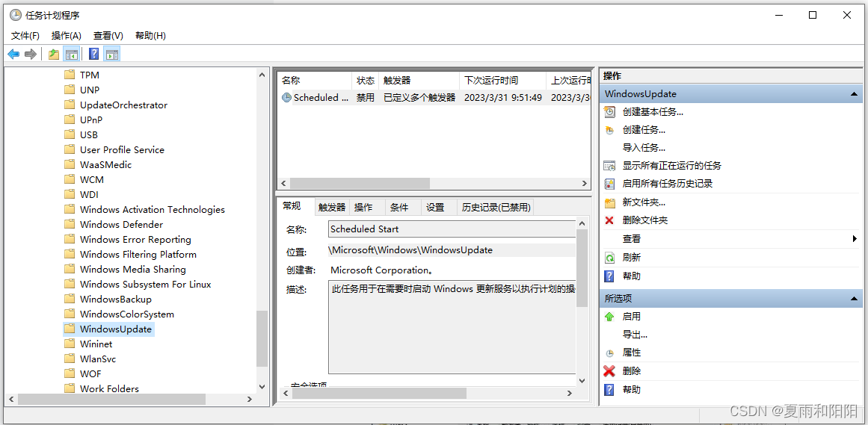Viewport: 868px width, 425px height.
Task: Click the clock icon of Scheduled Start task
Action: [x=286, y=97]
